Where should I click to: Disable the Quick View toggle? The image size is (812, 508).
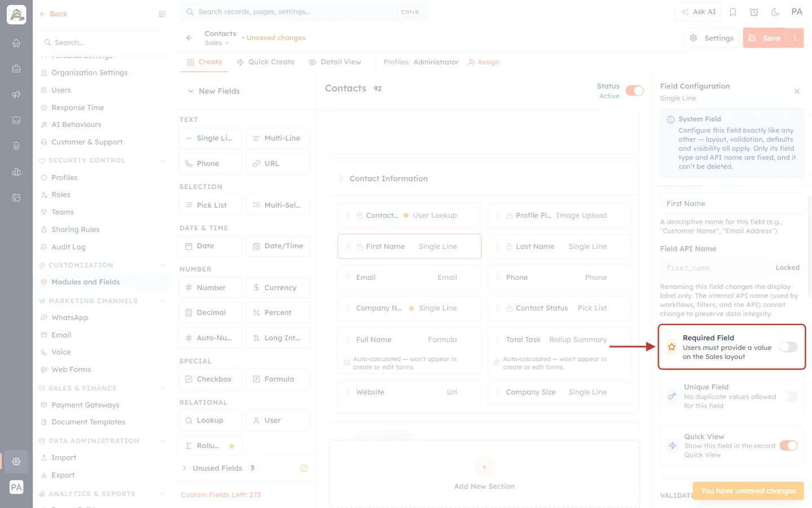[788, 446]
